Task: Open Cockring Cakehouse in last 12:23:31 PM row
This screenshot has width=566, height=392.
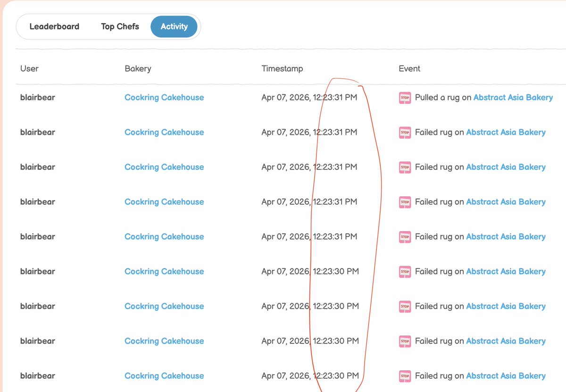Action: click(x=164, y=237)
